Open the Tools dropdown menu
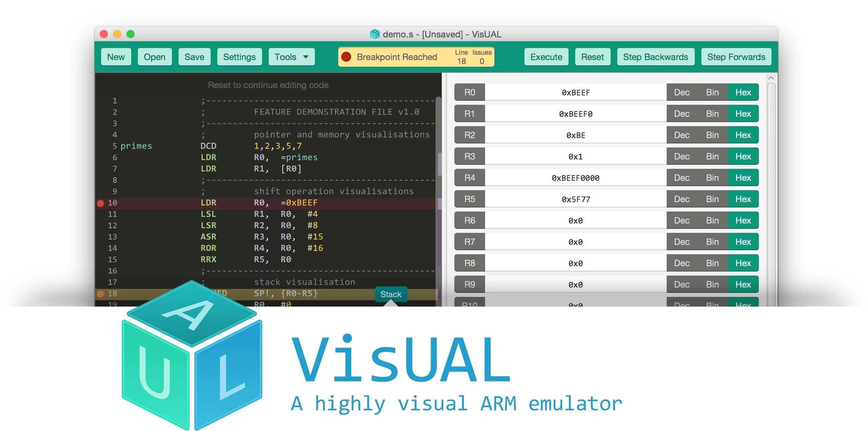 [x=290, y=57]
